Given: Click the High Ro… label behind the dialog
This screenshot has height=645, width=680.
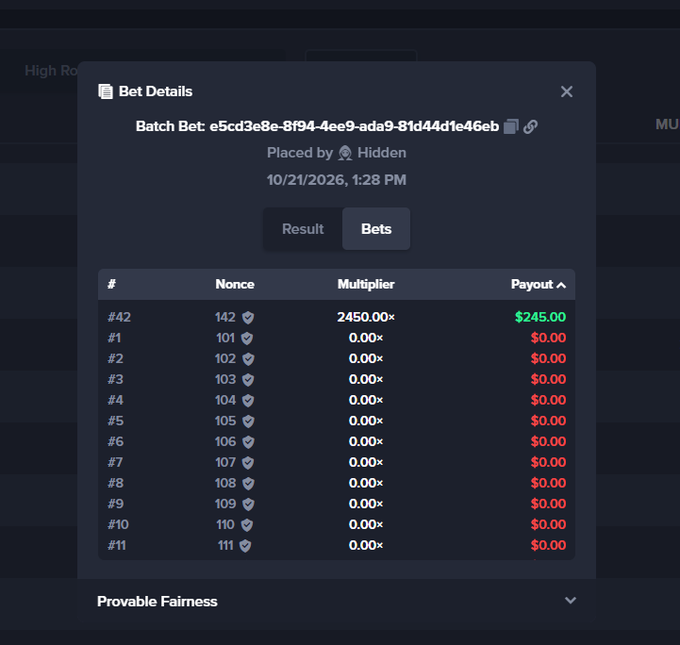Looking at the screenshot, I should coord(51,71).
